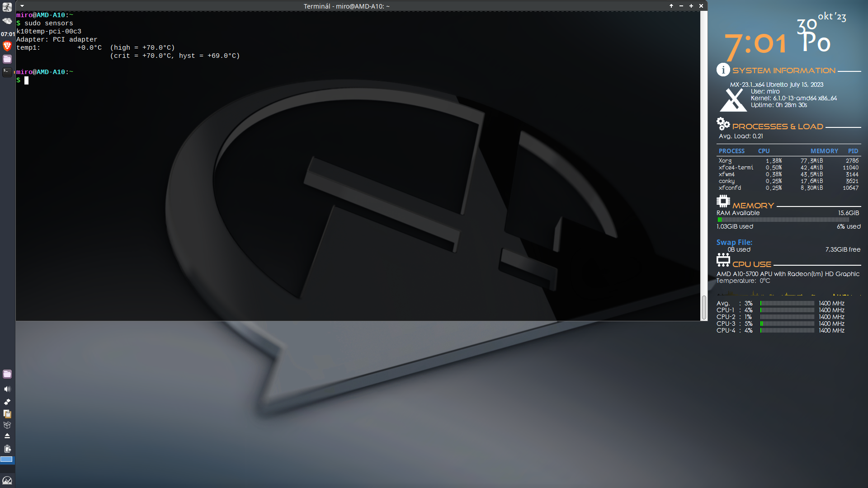Click the PID column header
This screenshot has width=868, height=488.
pos(853,151)
